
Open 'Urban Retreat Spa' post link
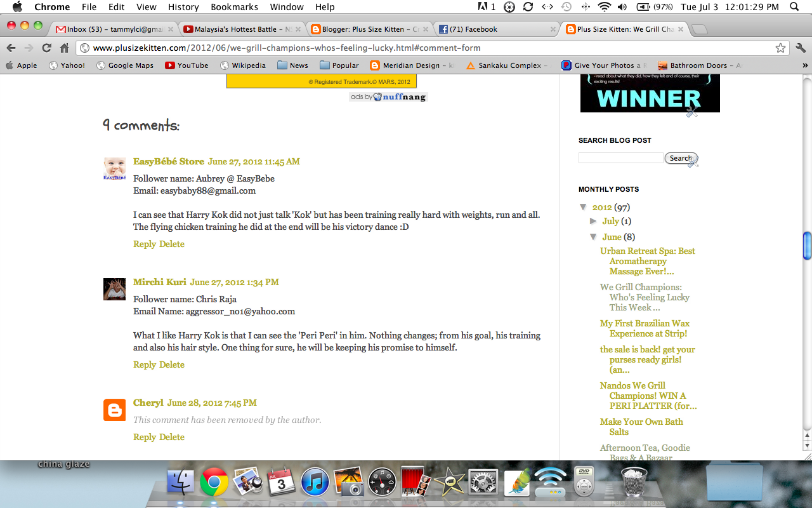point(648,261)
